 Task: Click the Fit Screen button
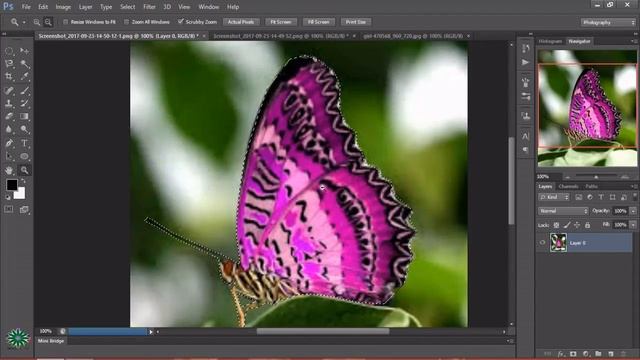click(x=280, y=22)
